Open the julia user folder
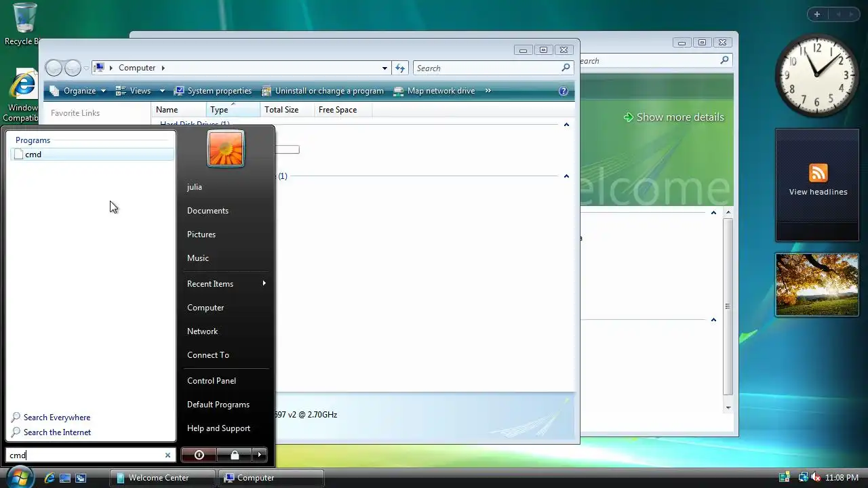This screenshot has height=488, width=868. [x=195, y=187]
